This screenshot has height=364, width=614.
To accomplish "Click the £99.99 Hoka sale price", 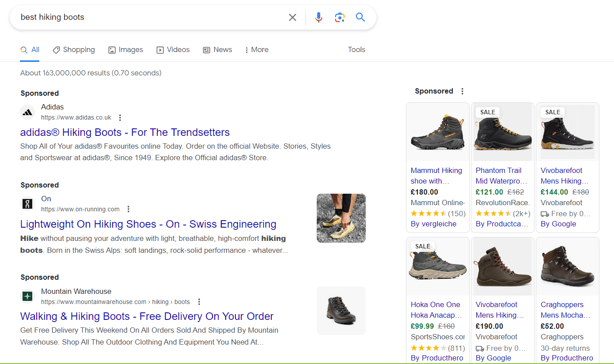I will pos(422,326).
